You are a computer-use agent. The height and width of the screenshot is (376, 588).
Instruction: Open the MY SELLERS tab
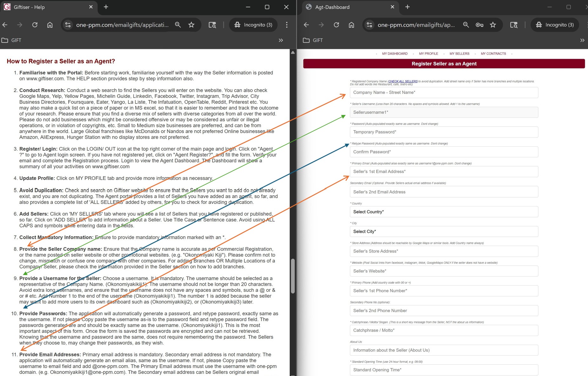click(x=459, y=54)
